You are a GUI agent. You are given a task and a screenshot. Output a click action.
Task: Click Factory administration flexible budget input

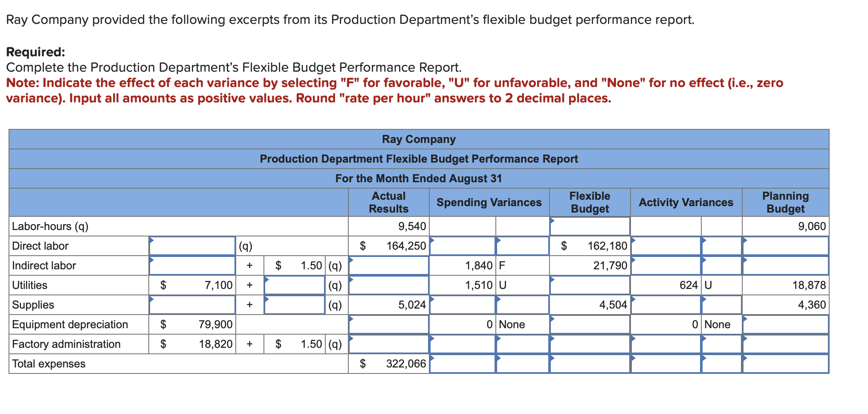click(590, 344)
